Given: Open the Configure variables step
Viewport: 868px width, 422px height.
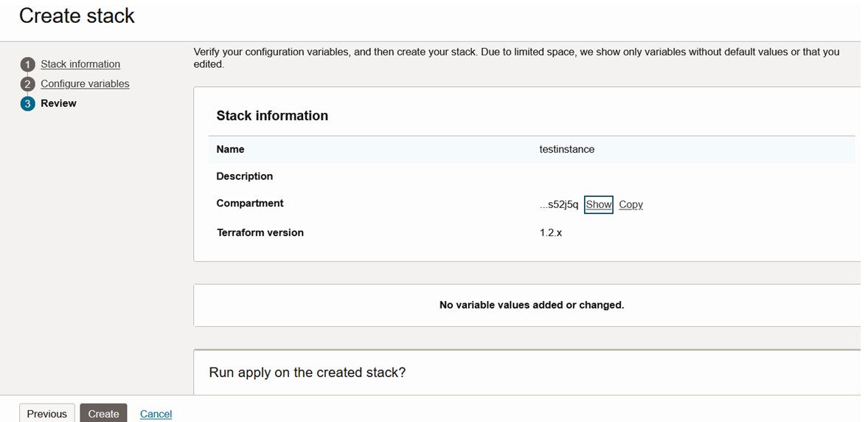Looking at the screenshot, I should (85, 83).
